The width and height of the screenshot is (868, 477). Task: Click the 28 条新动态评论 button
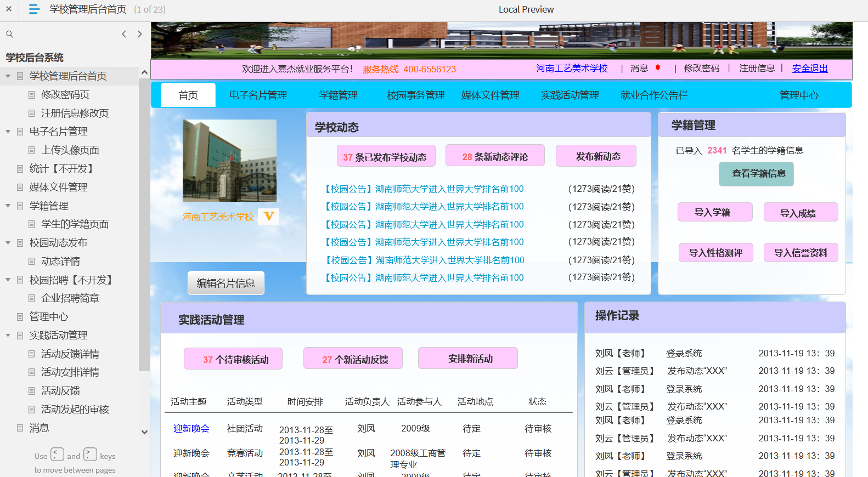pos(495,156)
